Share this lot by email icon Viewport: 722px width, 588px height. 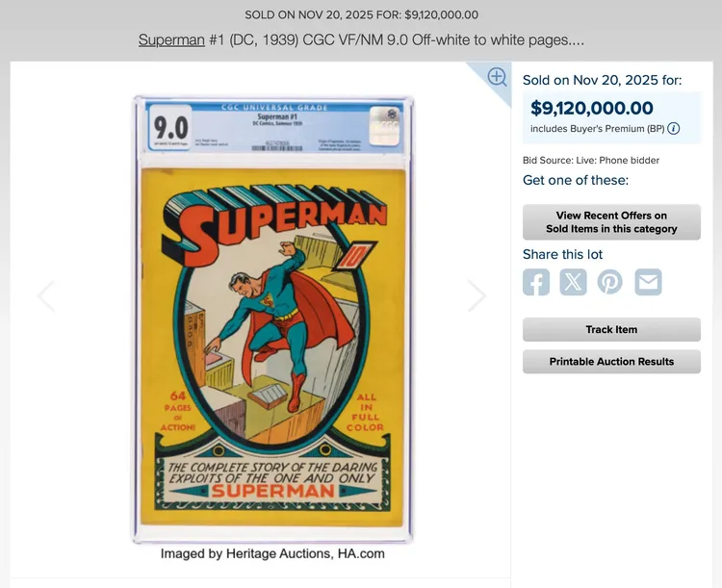pos(648,282)
